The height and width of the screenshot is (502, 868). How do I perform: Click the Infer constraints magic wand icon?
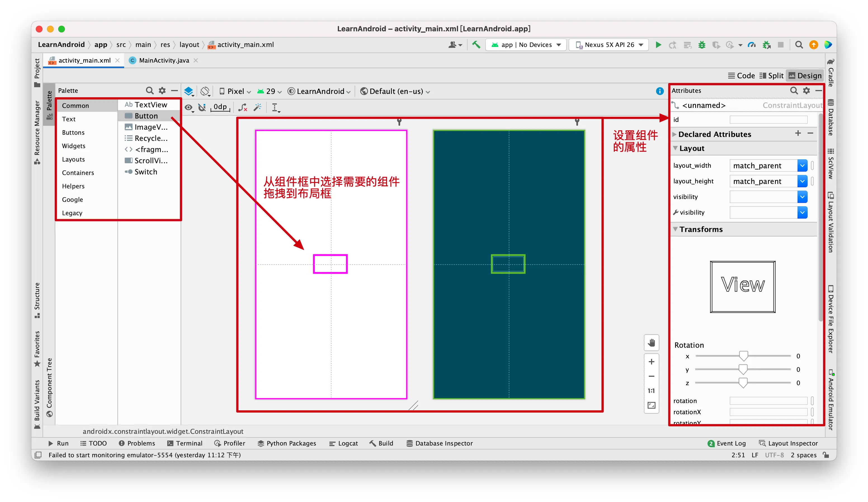[x=257, y=107]
